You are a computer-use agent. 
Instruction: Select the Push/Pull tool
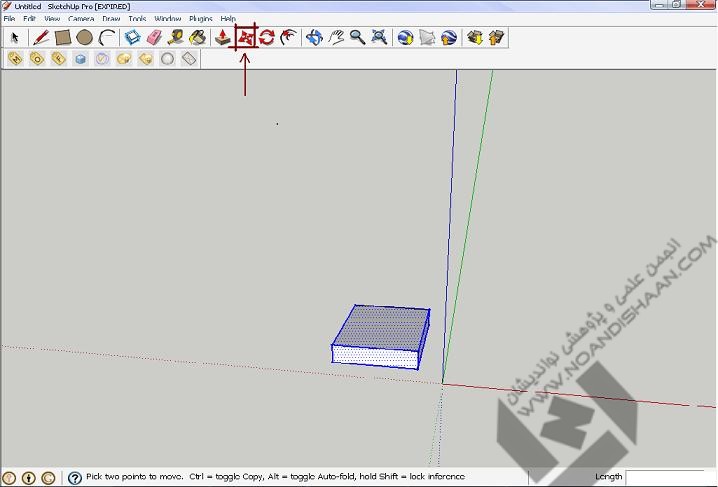point(224,38)
